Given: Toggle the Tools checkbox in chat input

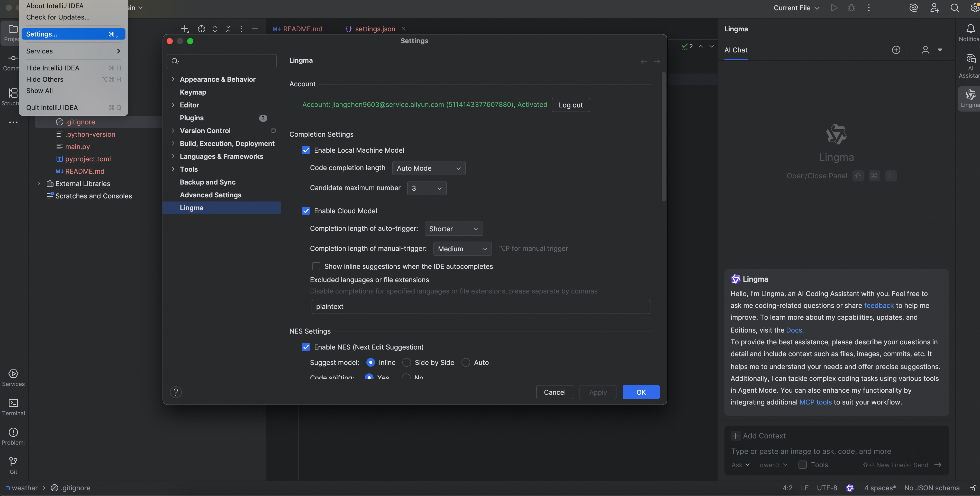Looking at the screenshot, I should pos(802,465).
